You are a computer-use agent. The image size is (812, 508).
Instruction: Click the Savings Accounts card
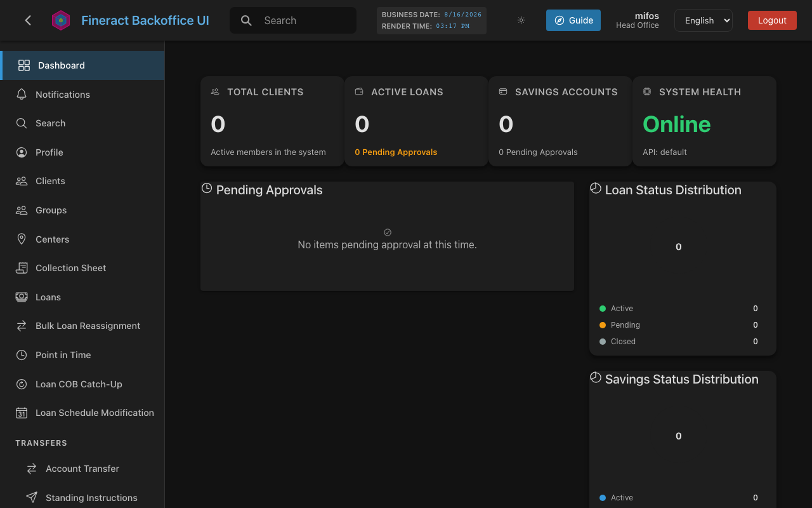point(560,121)
